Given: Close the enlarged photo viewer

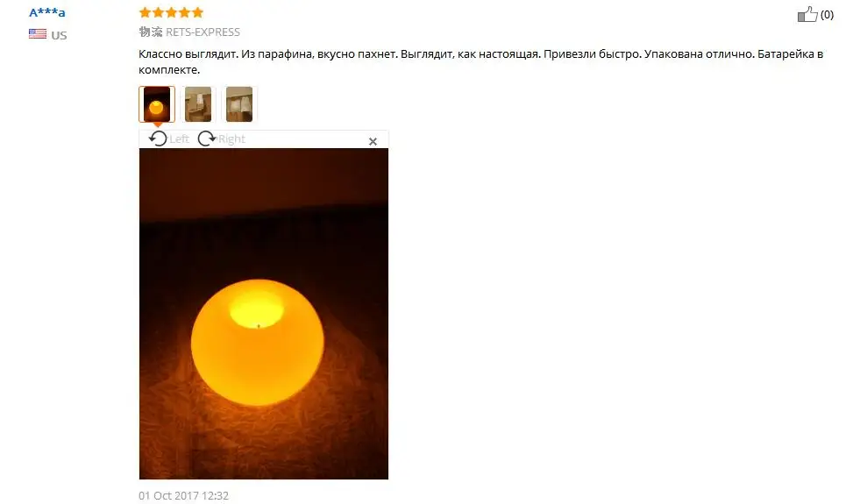Looking at the screenshot, I should pos(373,141).
